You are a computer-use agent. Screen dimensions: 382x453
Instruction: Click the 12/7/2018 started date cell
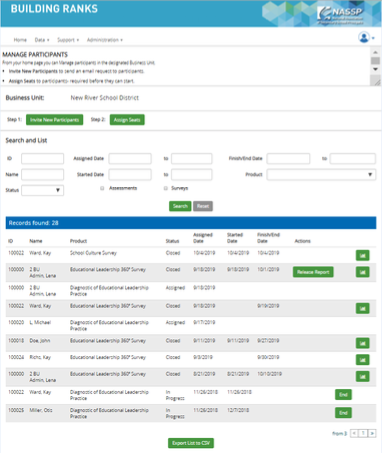tap(238, 410)
